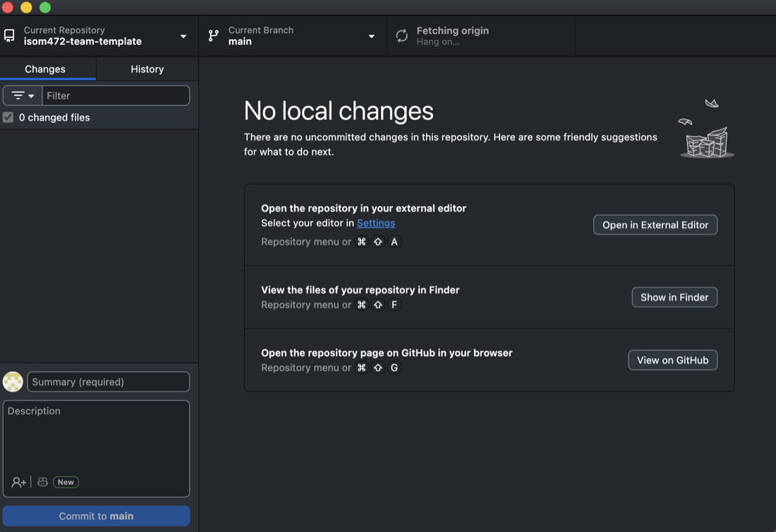The height and width of the screenshot is (532, 776).
Task: Click the git branch icon
Action: click(213, 36)
